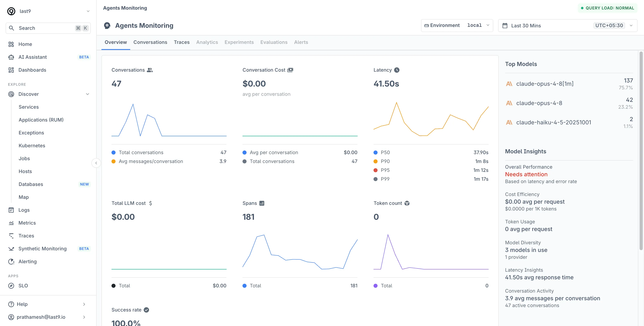Viewport: 644px width, 326px height.
Task: Toggle the Avg messages/conversation orange legend dot
Action: (x=114, y=162)
